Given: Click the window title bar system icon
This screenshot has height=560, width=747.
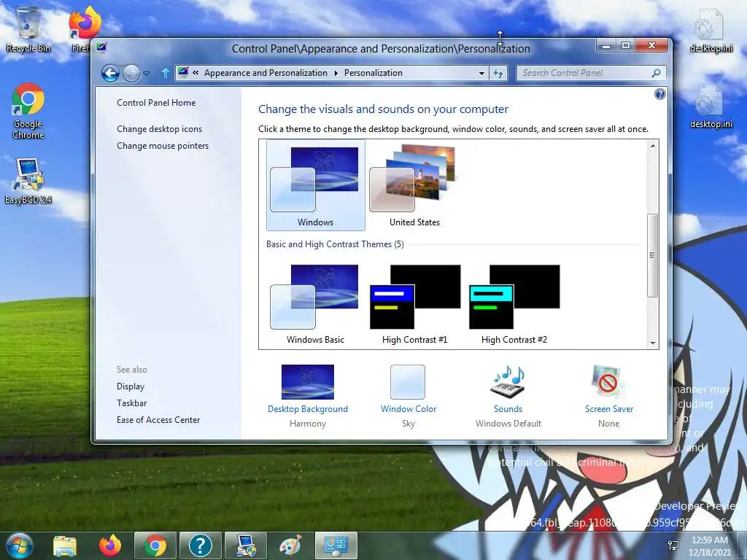Looking at the screenshot, I should point(101,47).
